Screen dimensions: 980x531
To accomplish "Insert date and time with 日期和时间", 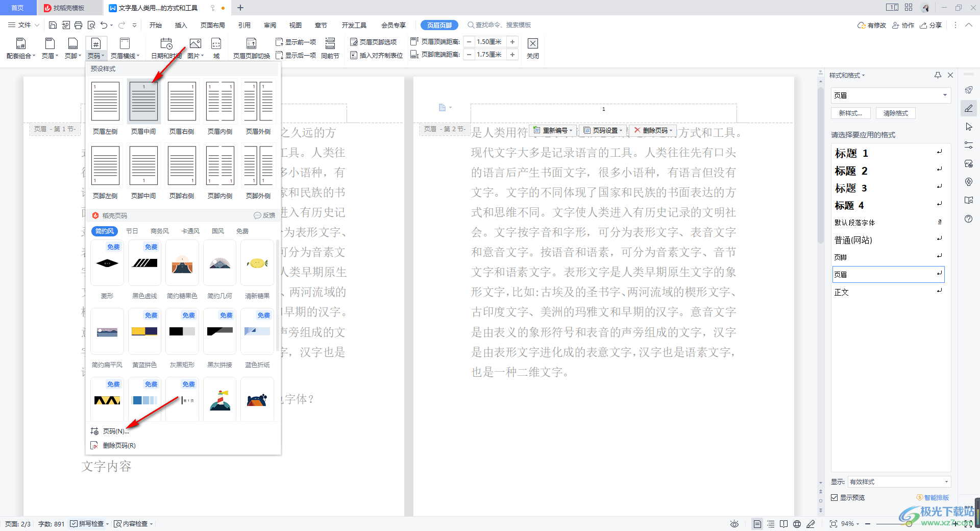I will (x=166, y=49).
